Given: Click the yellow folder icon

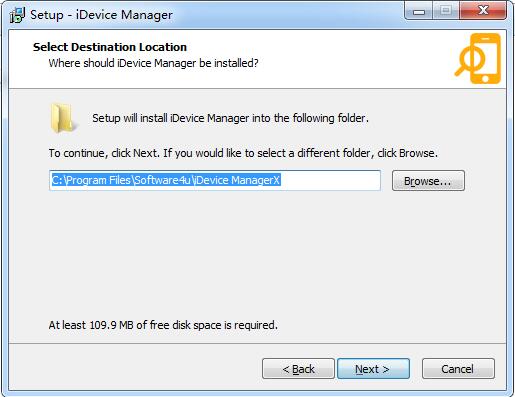Looking at the screenshot, I should [x=63, y=118].
